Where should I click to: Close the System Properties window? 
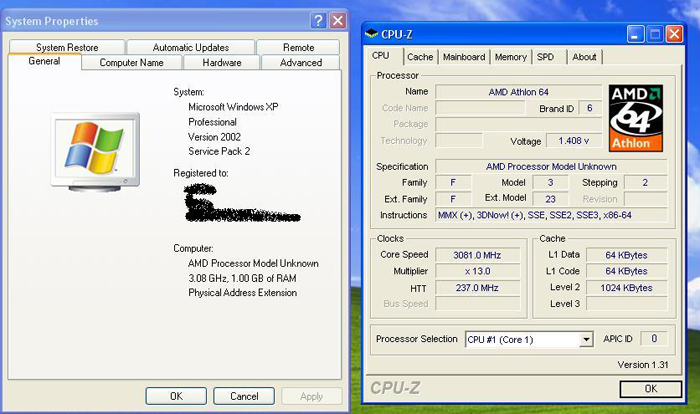click(338, 21)
